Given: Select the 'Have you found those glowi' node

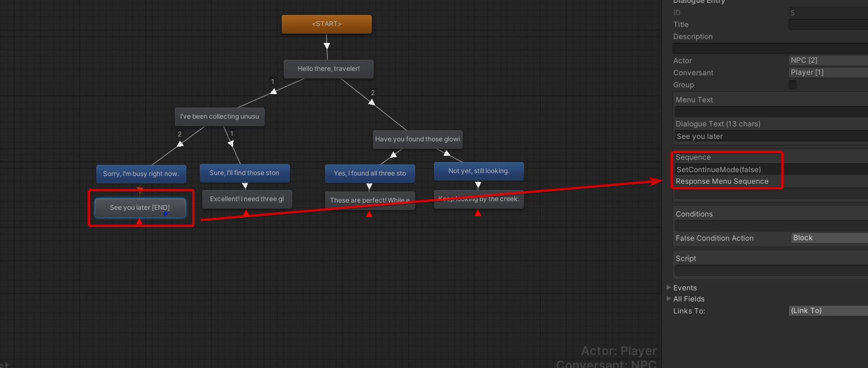Looking at the screenshot, I should pos(418,139).
